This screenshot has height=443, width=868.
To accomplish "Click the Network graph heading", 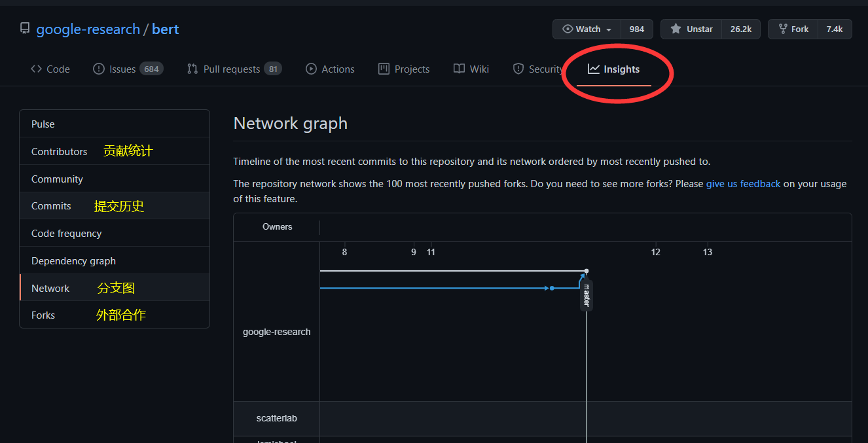I will click(x=291, y=123).
